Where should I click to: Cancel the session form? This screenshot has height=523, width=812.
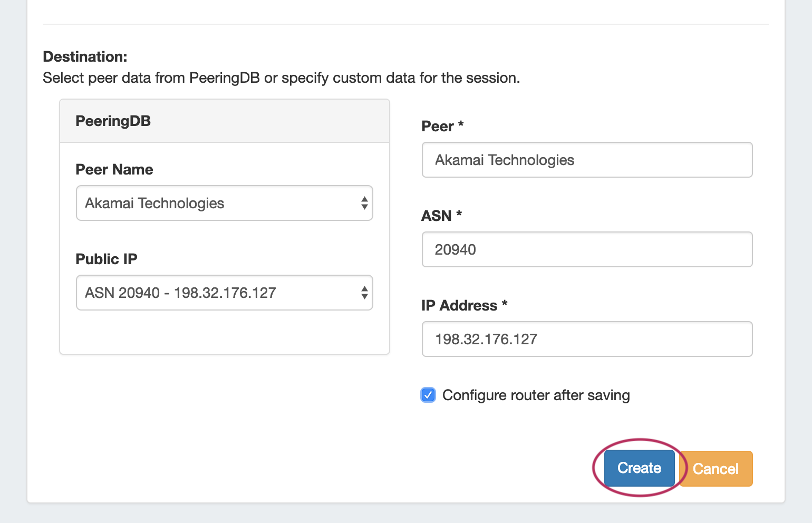(716, 469)
